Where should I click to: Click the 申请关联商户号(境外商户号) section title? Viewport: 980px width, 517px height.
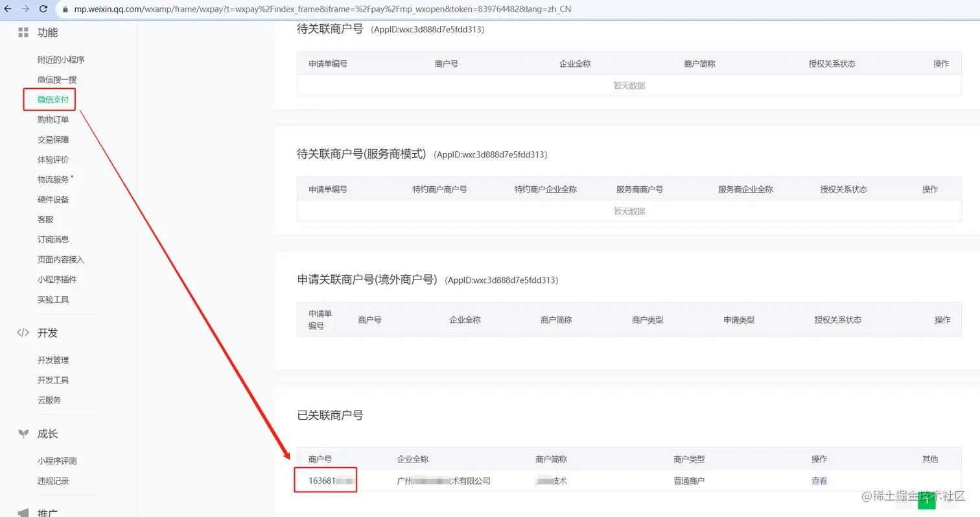(367, 280)
